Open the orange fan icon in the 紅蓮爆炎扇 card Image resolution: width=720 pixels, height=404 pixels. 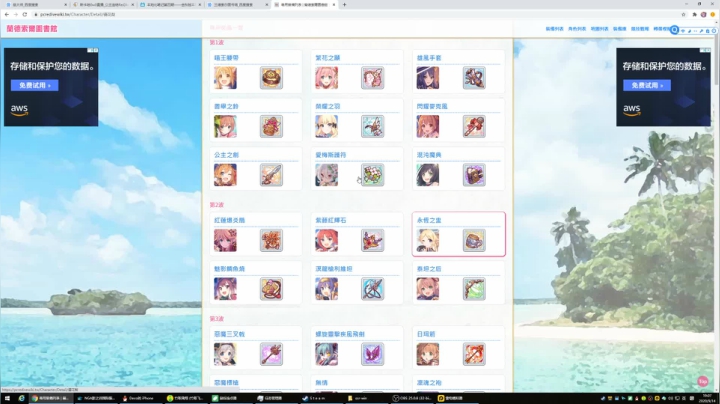tap(271, 240)
